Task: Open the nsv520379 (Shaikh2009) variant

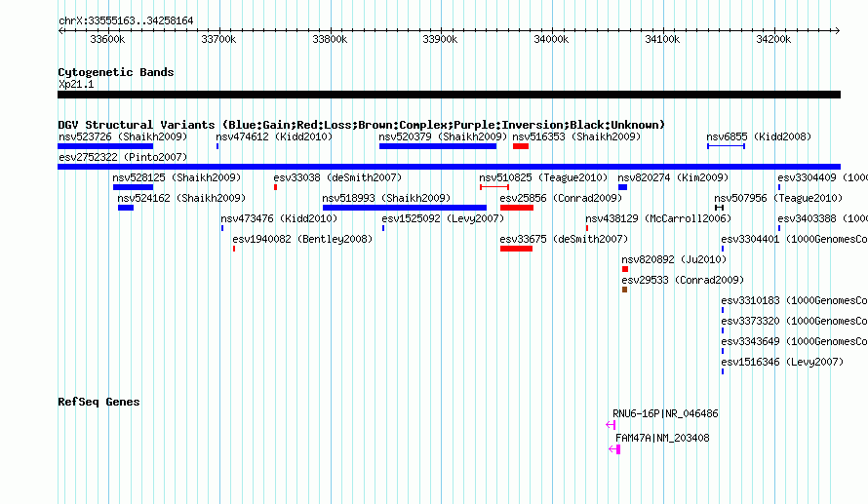Action: tap(443, 136)
